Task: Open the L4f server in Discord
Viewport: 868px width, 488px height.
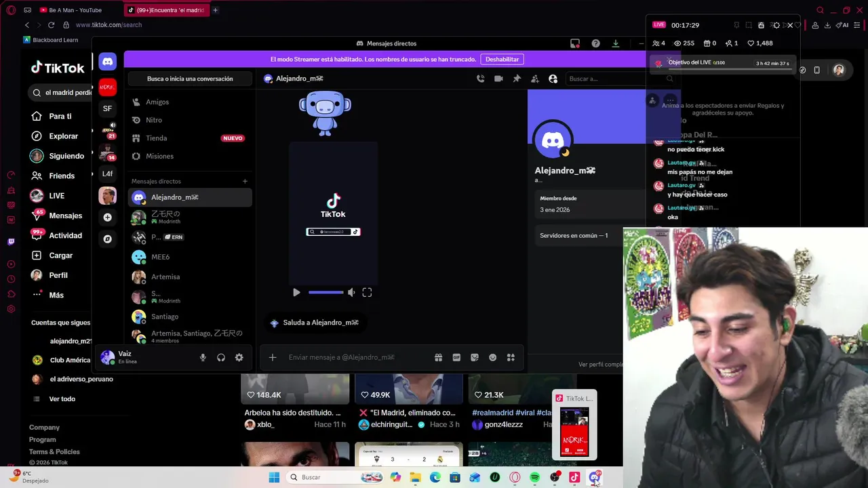Action: [107, 174]
